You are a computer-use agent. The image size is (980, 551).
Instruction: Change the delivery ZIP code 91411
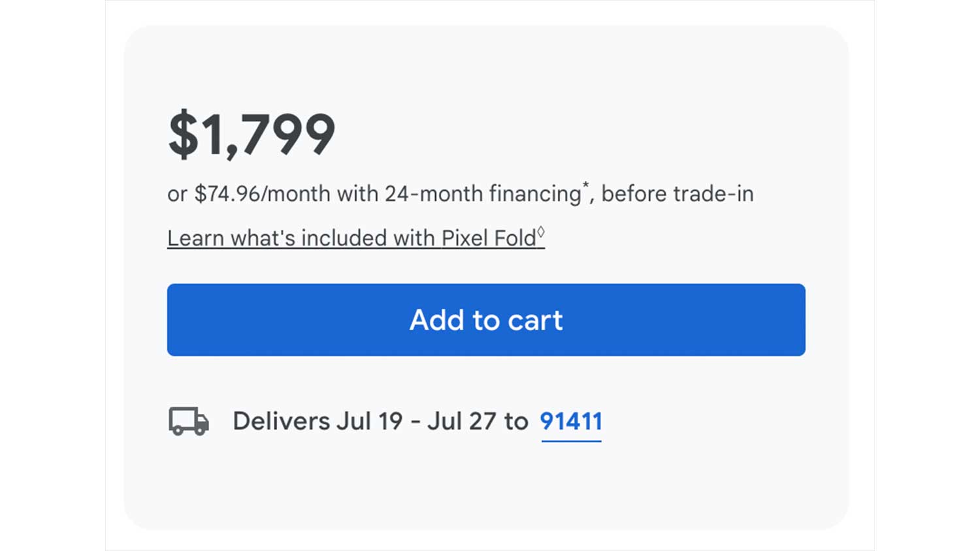[x=571, y=422]
